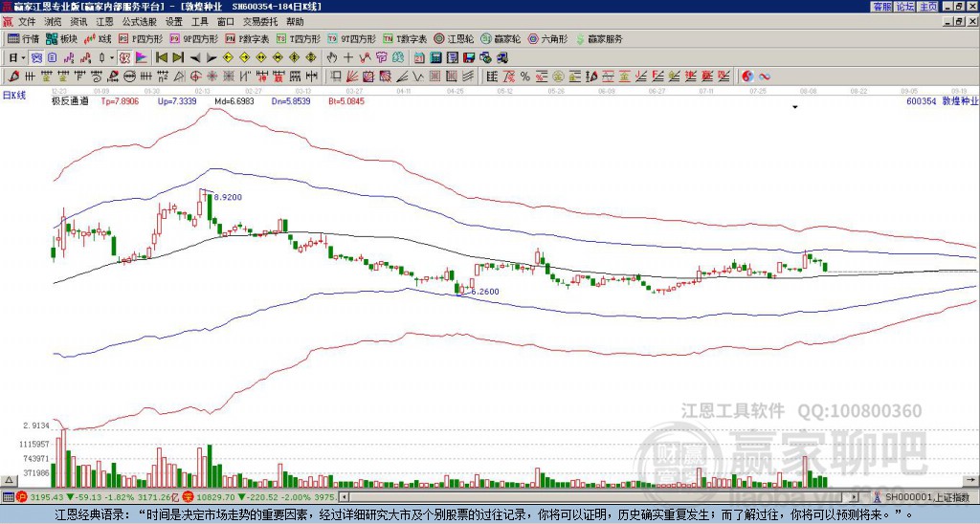Click SH000001 上证指数 status text
The image size is (980, 524).
click(927, 497)
